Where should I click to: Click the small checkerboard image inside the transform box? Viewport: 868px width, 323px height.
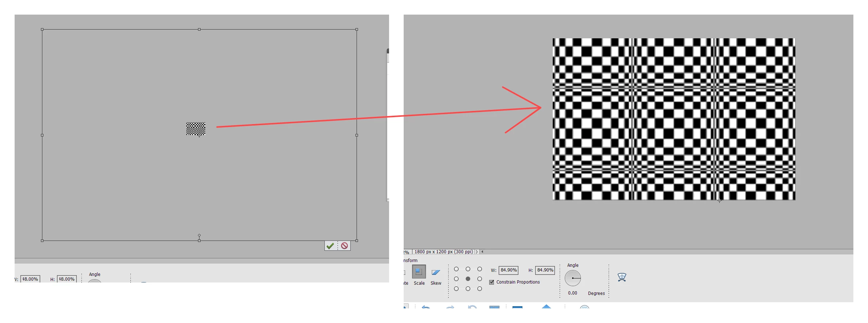coord(196,129)
